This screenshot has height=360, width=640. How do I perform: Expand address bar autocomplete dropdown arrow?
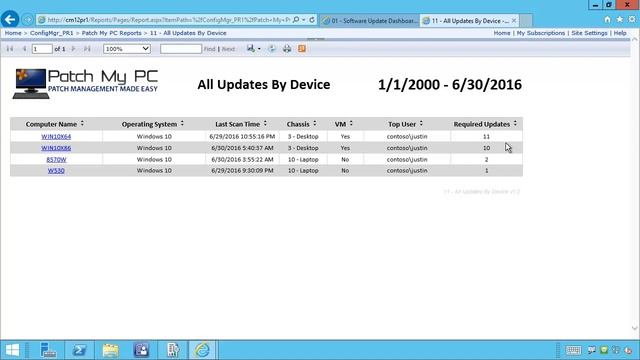click(304, 20)
